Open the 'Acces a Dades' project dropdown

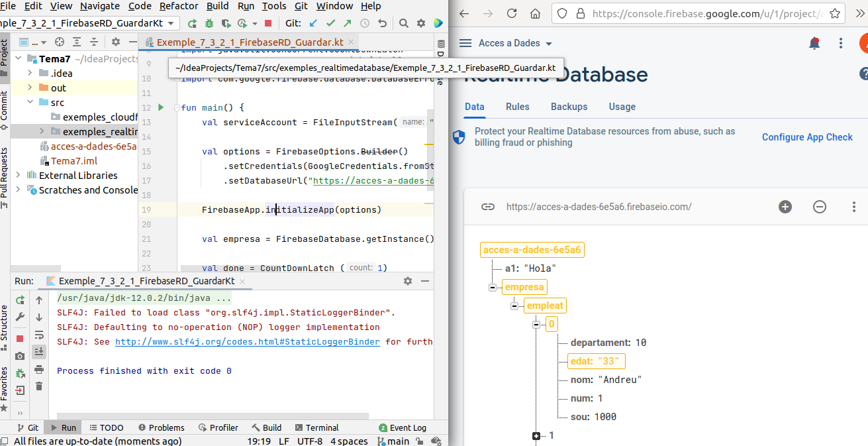(515, 43)
